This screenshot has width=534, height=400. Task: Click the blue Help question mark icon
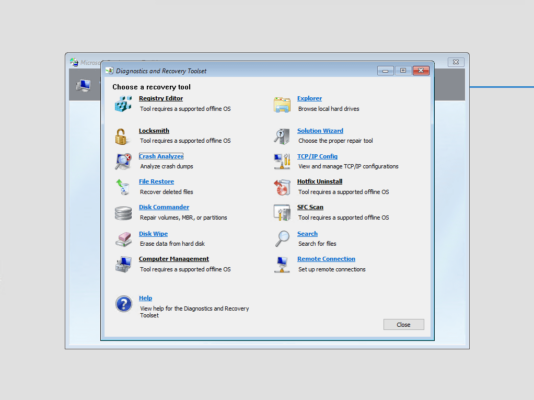(x=124, y=304)
